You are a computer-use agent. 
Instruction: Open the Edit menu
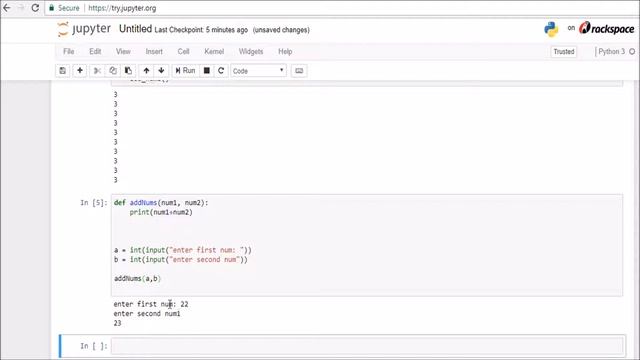pyautogui.click(x=95, y=51)
